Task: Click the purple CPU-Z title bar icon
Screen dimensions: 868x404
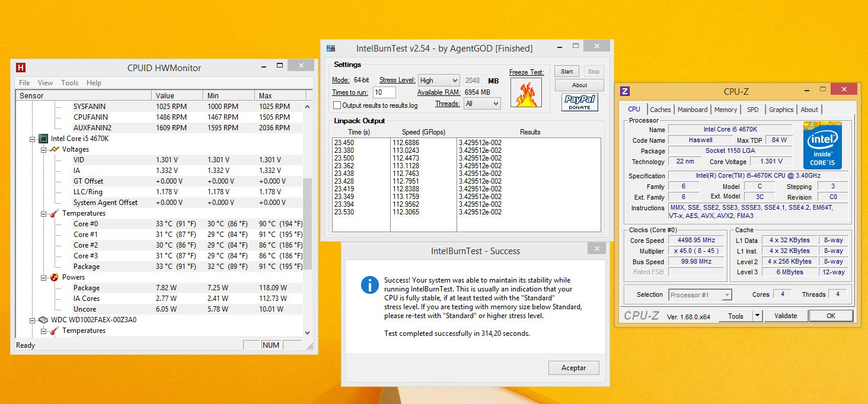Action: (x=624, y=91)
